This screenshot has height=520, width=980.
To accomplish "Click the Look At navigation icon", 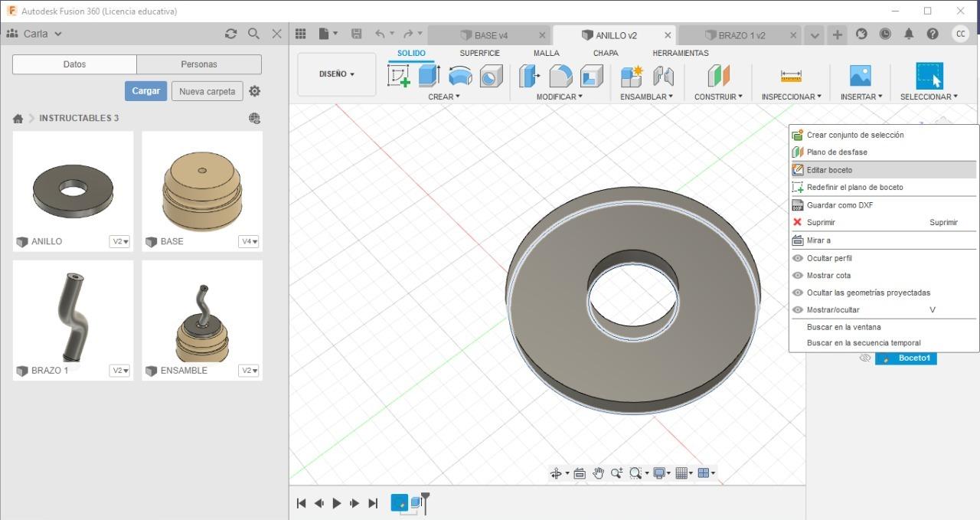I will coord(580,473).
